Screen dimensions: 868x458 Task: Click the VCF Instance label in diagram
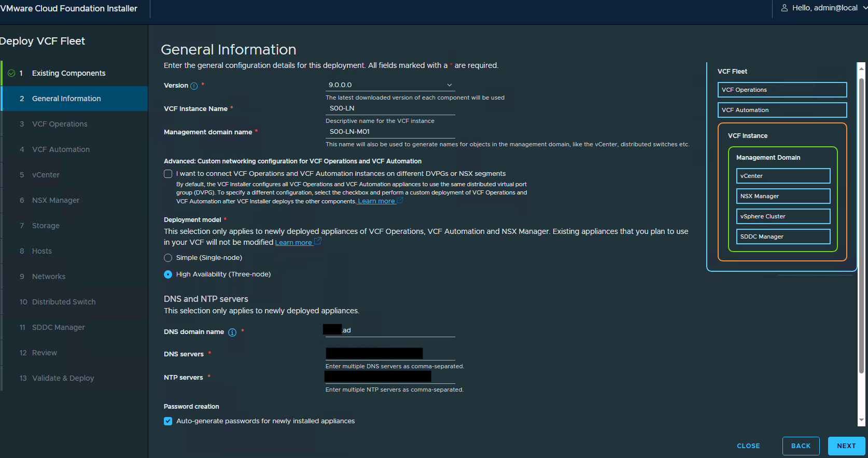pos(748,136)
